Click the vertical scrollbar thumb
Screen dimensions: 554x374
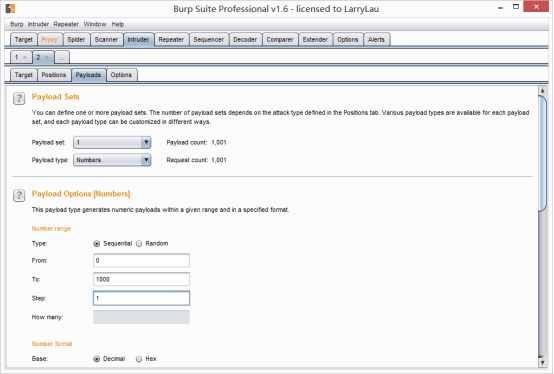tap(542, 154)
